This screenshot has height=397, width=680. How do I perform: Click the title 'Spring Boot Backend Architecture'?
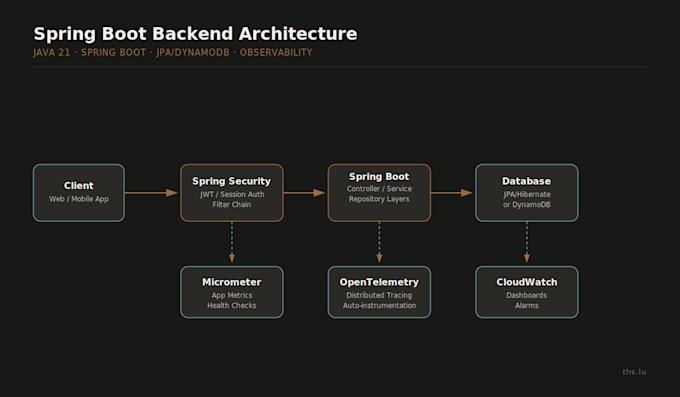pos(195,34)
